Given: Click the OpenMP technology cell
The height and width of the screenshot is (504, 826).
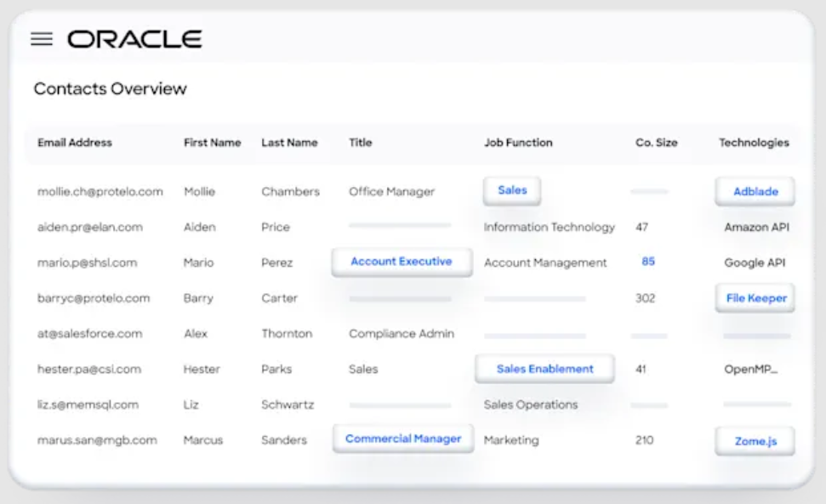Looking at the screenshot, I should (750, 370).
